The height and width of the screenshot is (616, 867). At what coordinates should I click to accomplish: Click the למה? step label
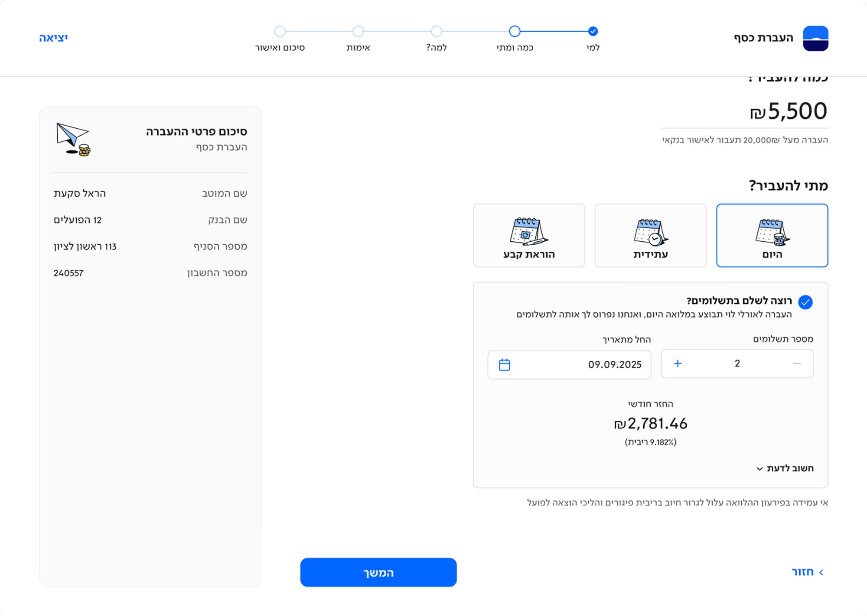[x=437, y=47]
